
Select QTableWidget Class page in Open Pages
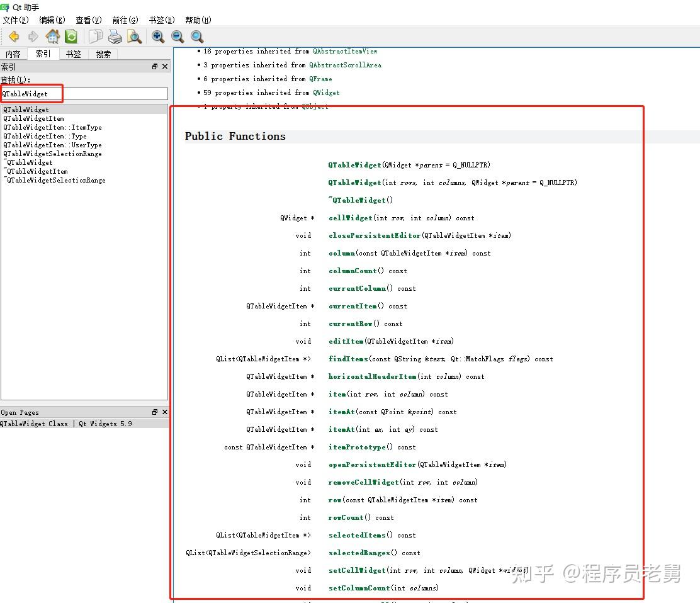point(66,424)
